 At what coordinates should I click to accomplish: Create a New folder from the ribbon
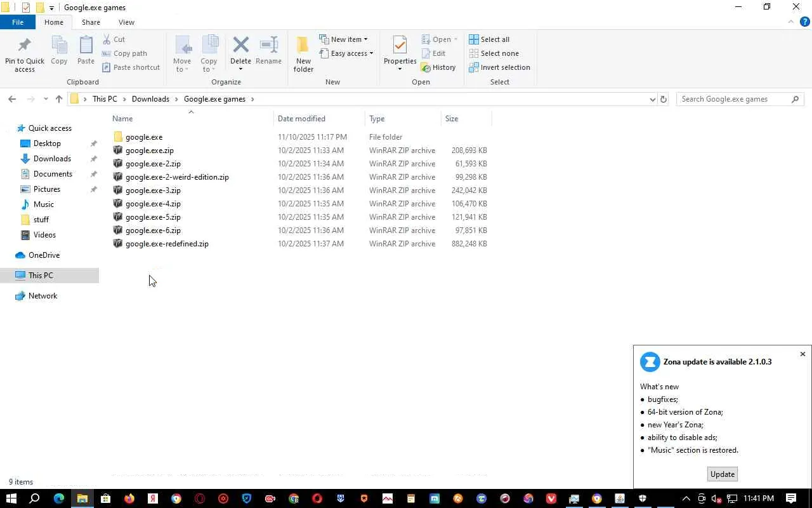pos(303,55)
